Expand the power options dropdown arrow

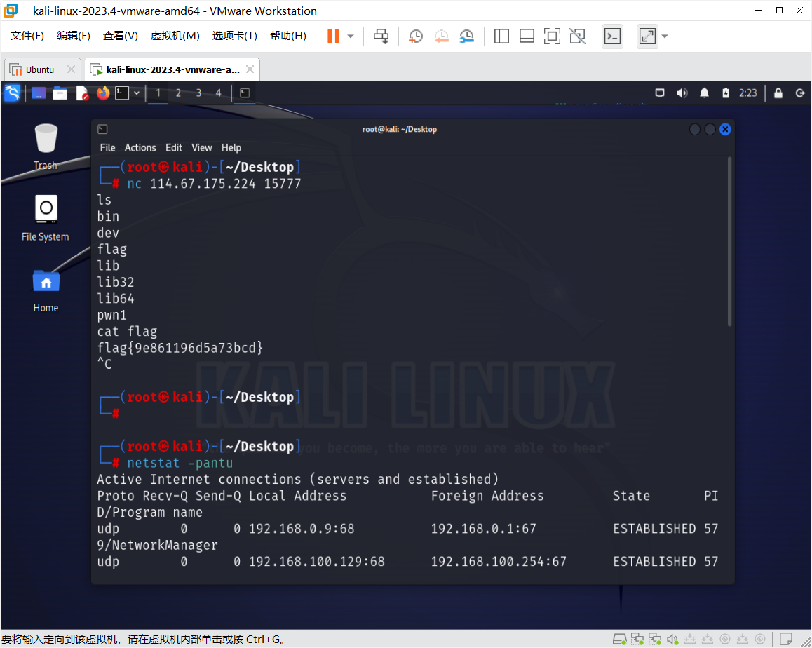351,36
